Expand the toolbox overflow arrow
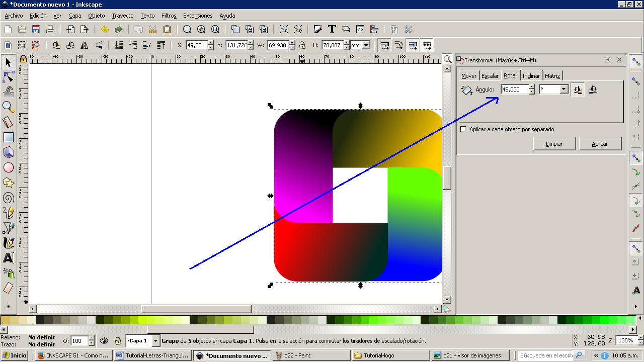 click(x=8, y=306)
